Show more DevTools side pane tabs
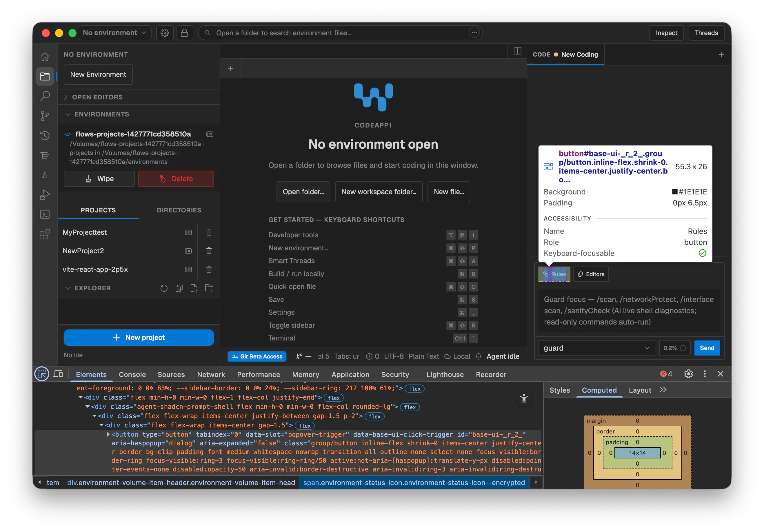This screenshot has height=532, width=764. 663,390
